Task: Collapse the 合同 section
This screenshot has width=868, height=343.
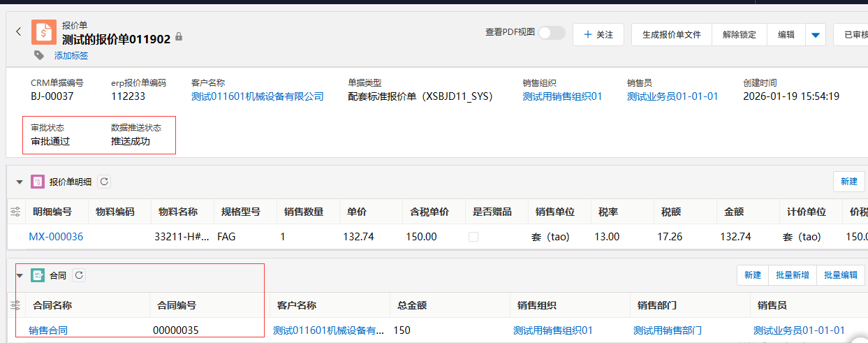Action: 20,276
